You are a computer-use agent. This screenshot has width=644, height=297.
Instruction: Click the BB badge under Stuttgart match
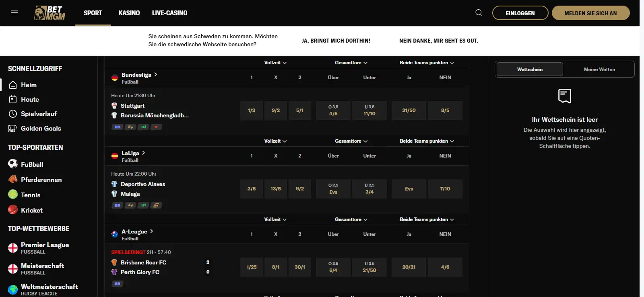pos(117,127)
